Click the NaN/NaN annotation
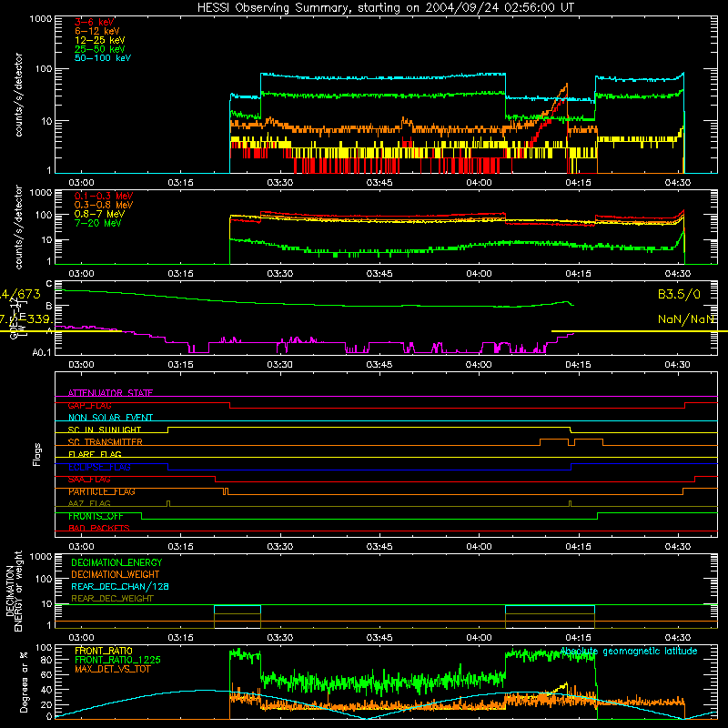The height and width of the screenshot is (728, 728). [686, 319]
